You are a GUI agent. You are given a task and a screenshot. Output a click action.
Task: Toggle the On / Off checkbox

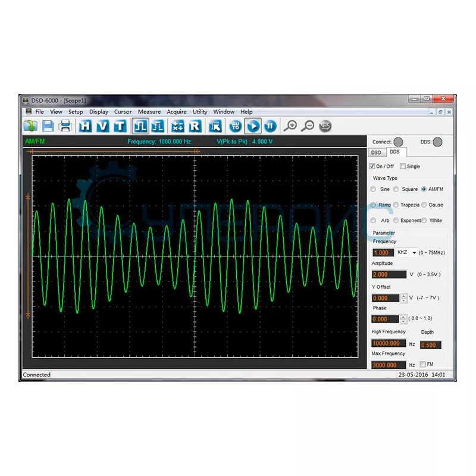(372, 167)
